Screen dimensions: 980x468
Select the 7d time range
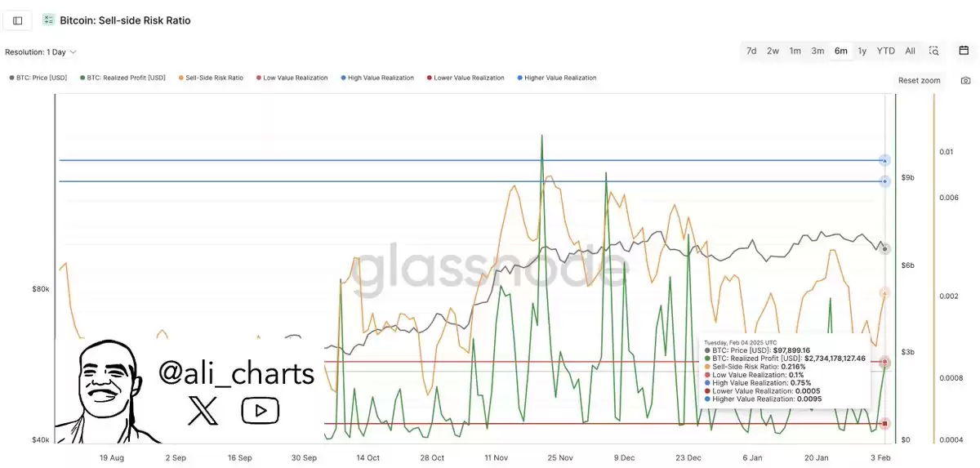tap(751, 51)
